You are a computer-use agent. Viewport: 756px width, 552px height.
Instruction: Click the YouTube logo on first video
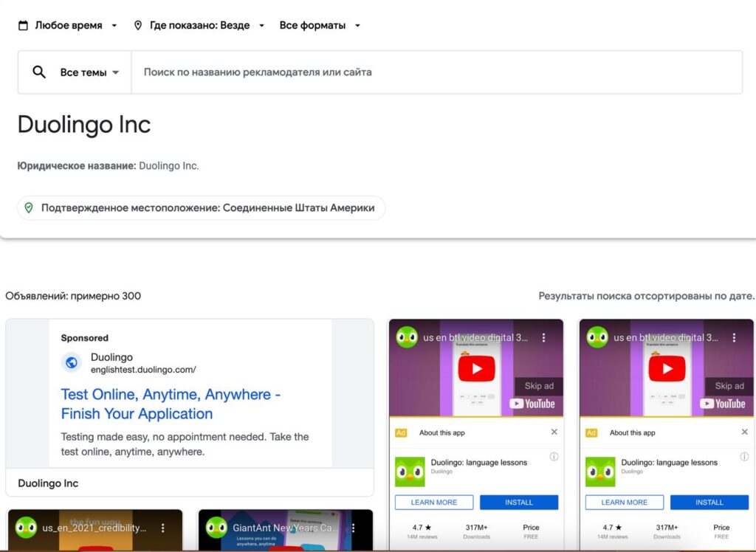532,404
